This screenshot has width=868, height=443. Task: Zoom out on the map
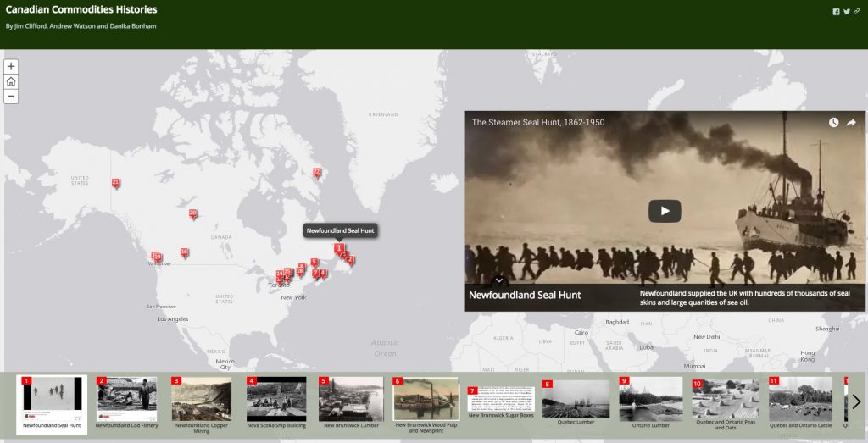[x=11, y=97]
